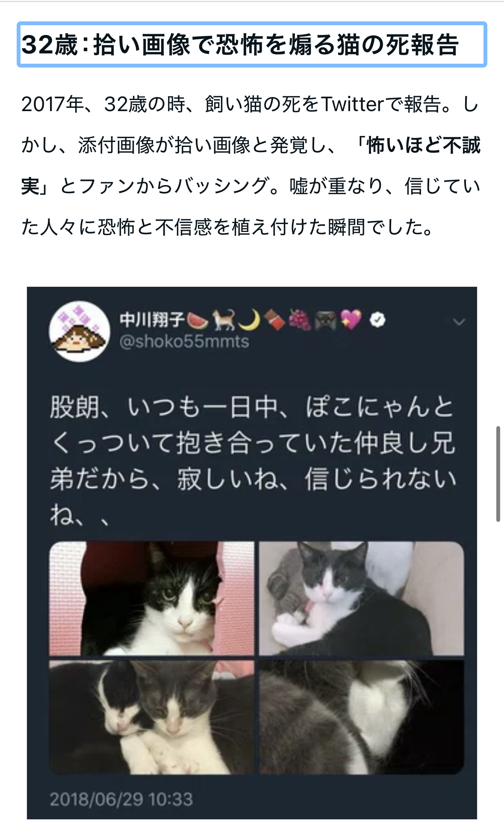This screenshot has width=504, height=833.
Task: Click the tweet text starting with 股朗
Action: (253, 460)
